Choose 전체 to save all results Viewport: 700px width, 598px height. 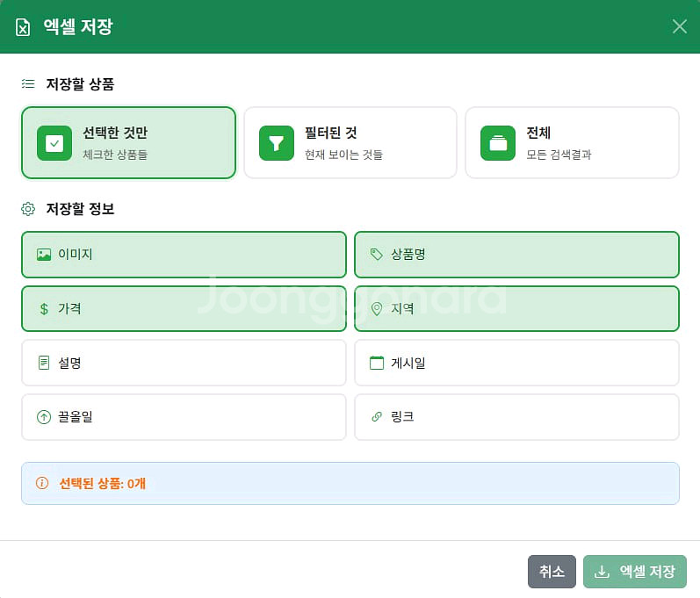click(x=572, y=143)
